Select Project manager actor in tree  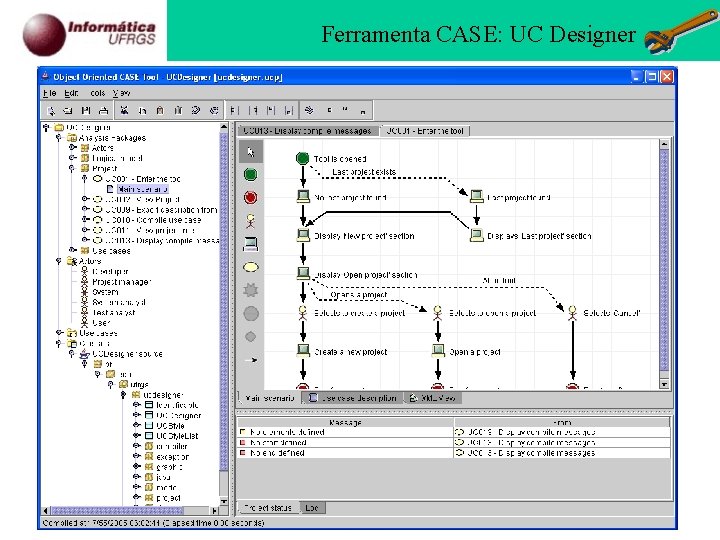point(121,281)
